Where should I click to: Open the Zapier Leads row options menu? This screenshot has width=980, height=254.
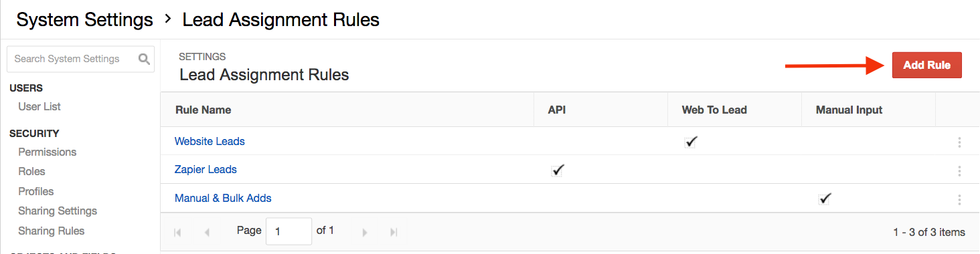[x=959, y=170]
